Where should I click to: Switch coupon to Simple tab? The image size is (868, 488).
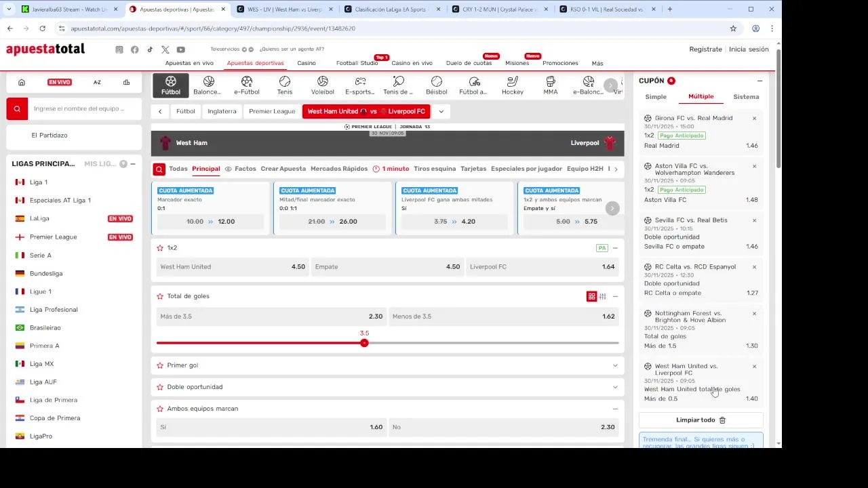(x=656, y=97)
